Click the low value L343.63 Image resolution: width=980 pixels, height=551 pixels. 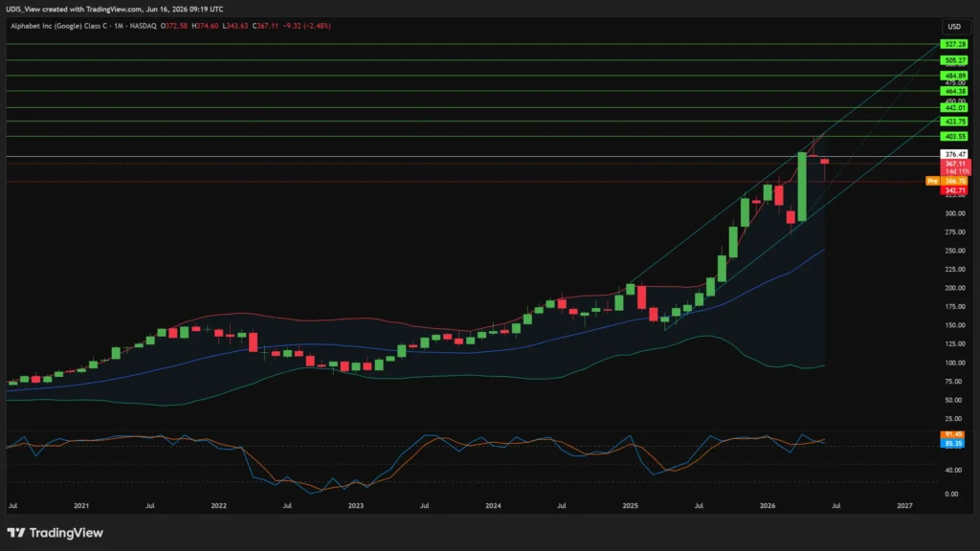click(x=235, y=26)
